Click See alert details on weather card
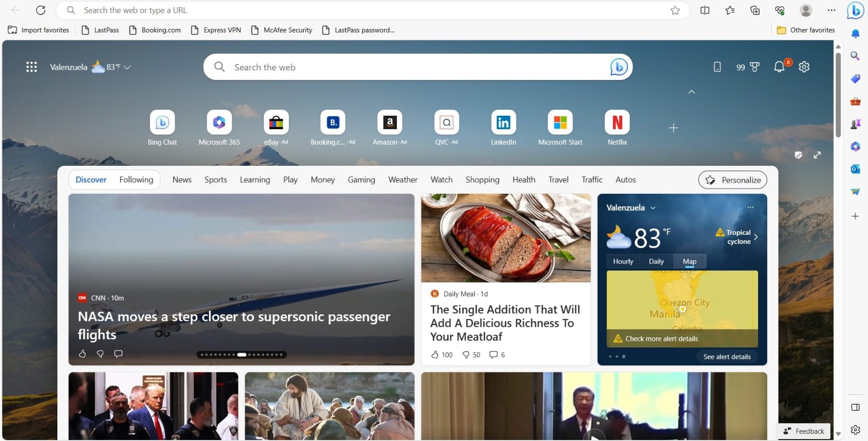 [727, 357]
